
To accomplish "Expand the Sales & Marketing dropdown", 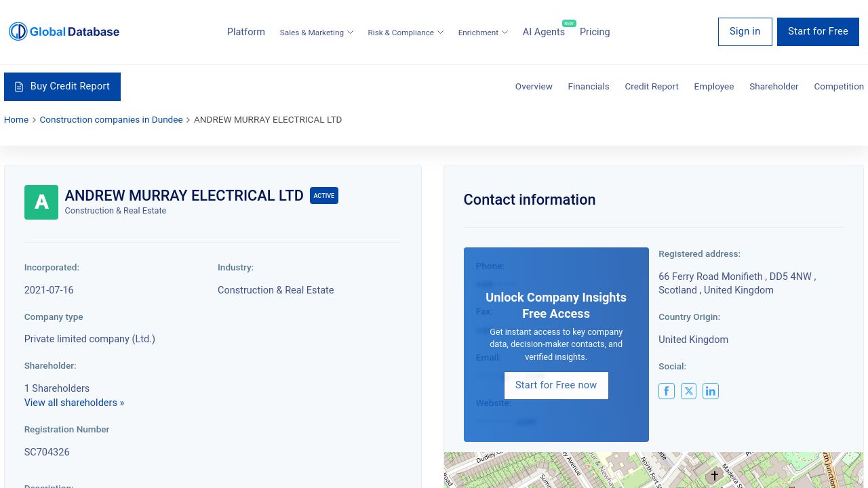I will [317, 33].
